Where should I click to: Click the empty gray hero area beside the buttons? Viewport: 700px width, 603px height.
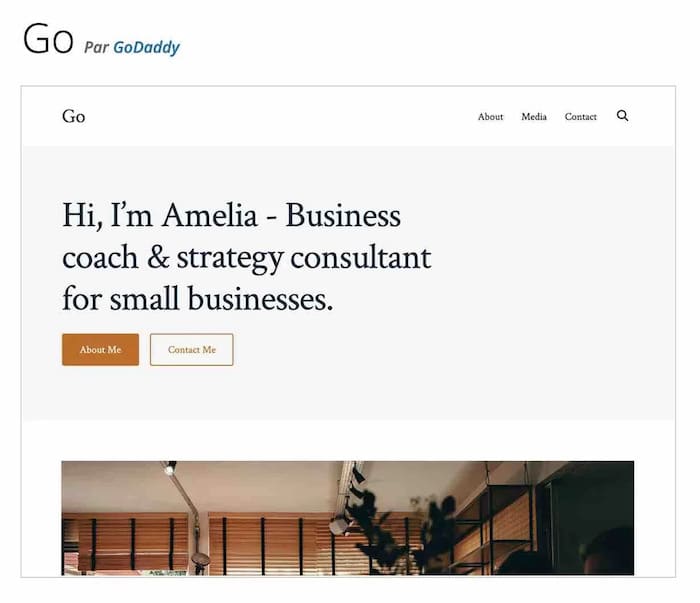[x=450, y=350]
